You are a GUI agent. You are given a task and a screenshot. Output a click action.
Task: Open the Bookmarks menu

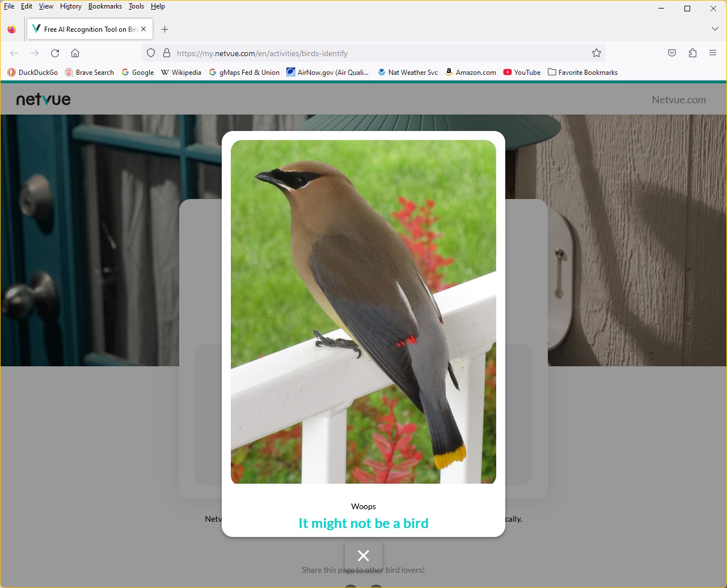(x=105, y=6)
